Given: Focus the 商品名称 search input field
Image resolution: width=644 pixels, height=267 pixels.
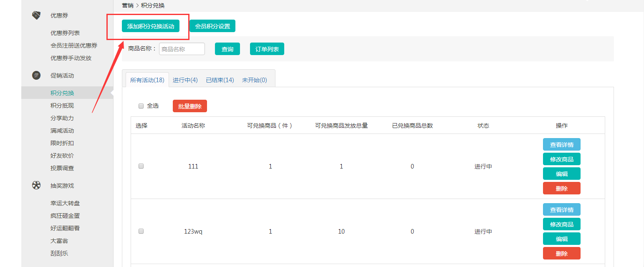Looking at the screenshot, I should pos(182,49).
